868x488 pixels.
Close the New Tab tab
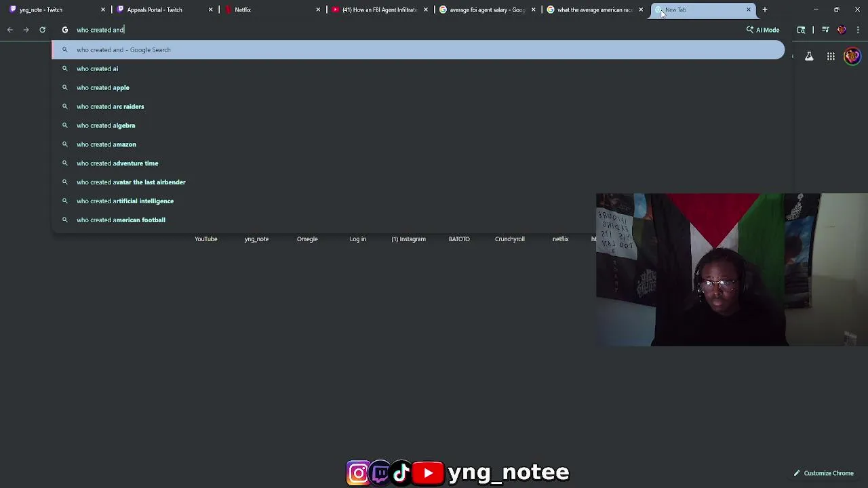749,9
